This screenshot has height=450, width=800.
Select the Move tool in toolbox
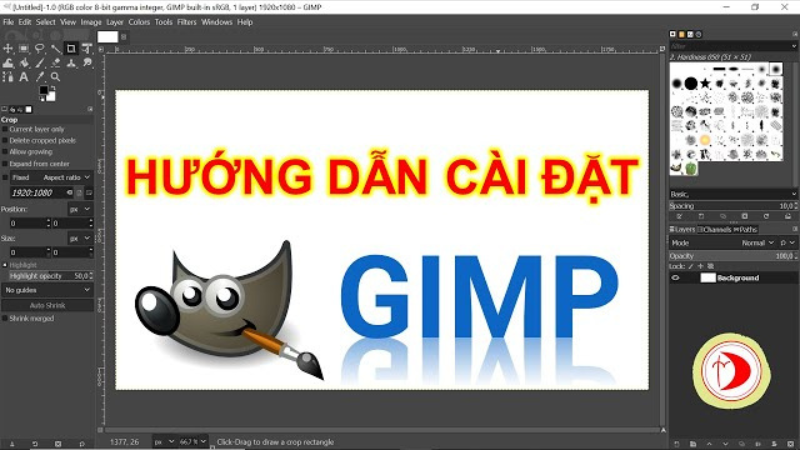tap(8, 47)
